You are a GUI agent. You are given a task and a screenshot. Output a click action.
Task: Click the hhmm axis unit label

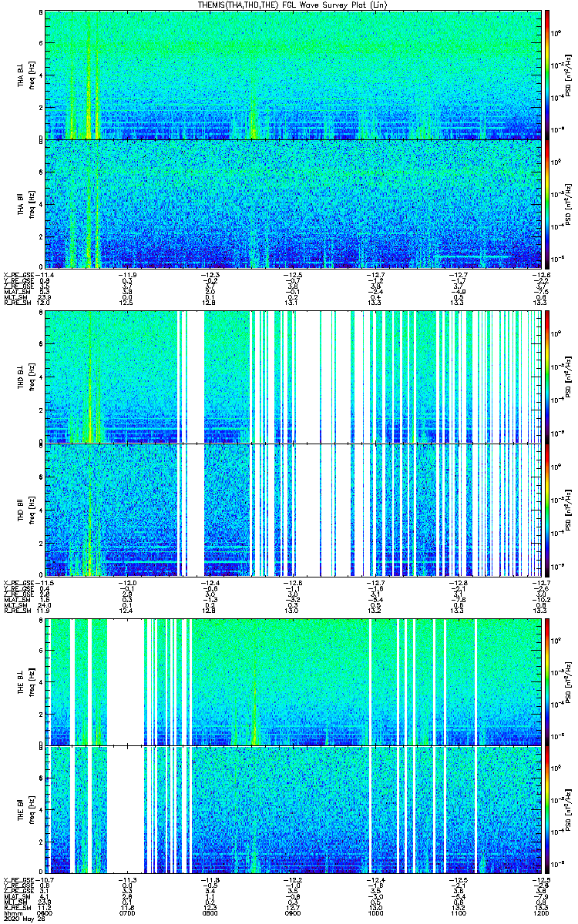coord(12,912)
